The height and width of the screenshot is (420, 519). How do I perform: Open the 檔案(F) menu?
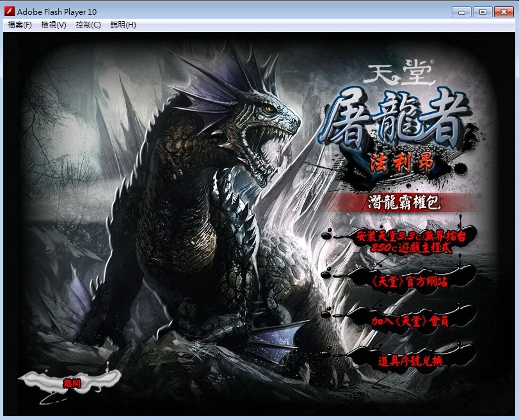[20, 25]
